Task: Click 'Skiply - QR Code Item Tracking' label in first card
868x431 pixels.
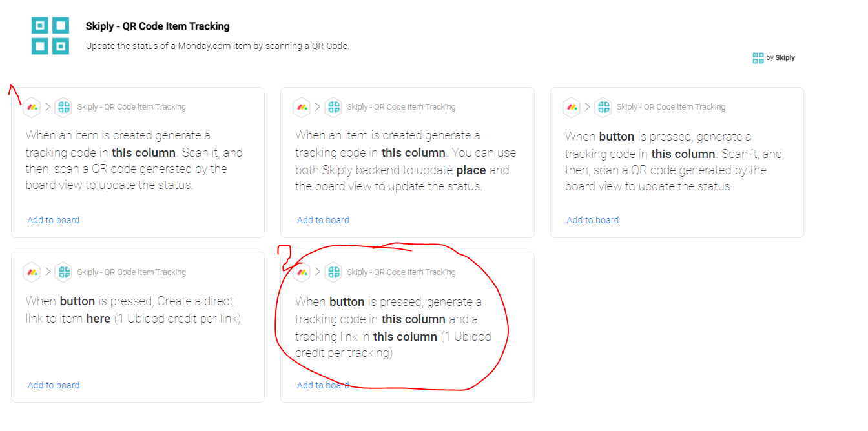Action: point(131,107)
